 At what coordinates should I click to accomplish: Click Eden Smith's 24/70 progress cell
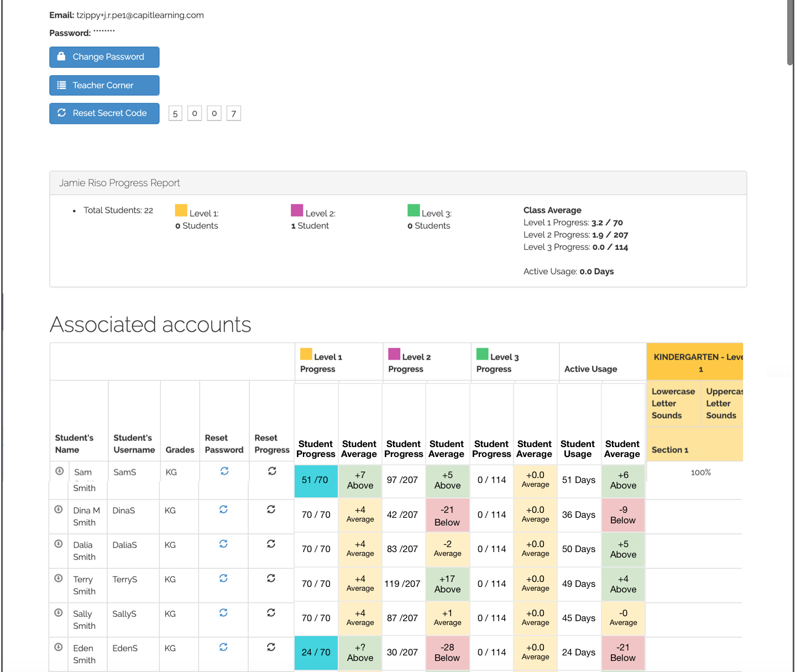[316, 653]
